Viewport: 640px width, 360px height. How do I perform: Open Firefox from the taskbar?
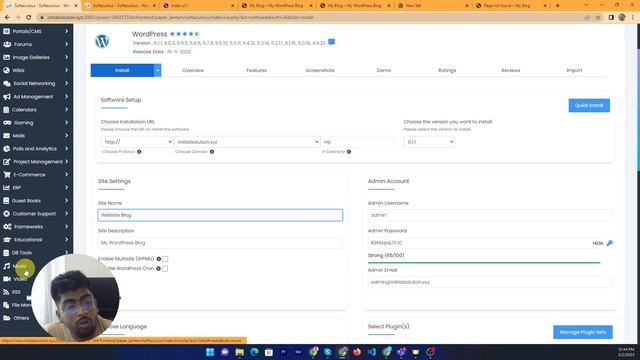coord(357,352)
